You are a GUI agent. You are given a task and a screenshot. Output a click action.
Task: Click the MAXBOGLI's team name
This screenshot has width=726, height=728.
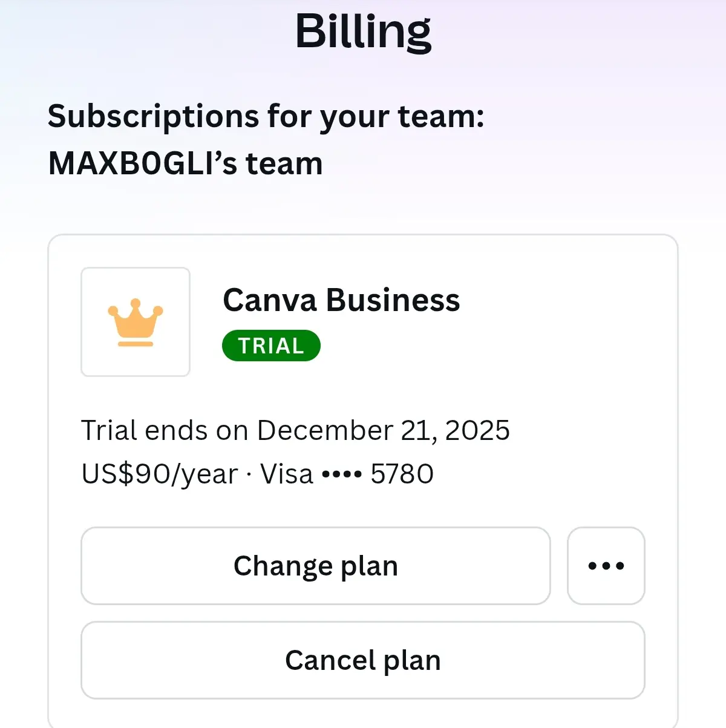pos(185,163)
